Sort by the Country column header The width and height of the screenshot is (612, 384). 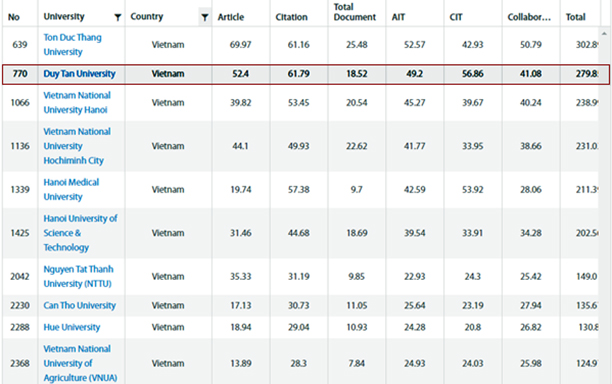click(146, 17)
